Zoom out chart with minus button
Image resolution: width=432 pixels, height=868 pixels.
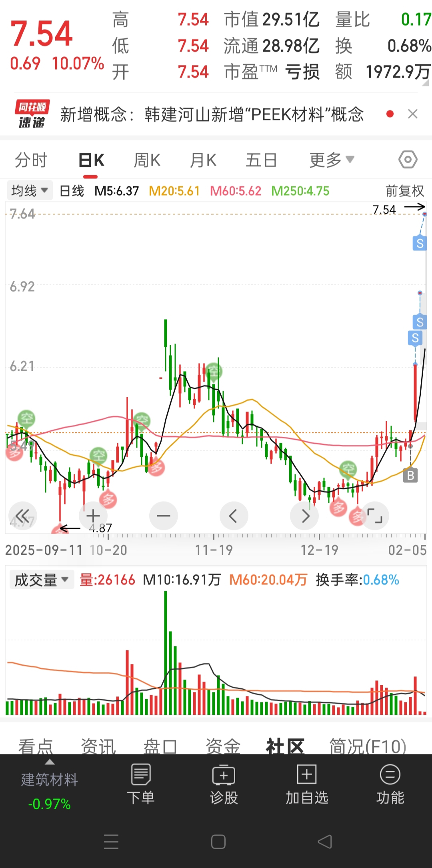pos(163,516)
